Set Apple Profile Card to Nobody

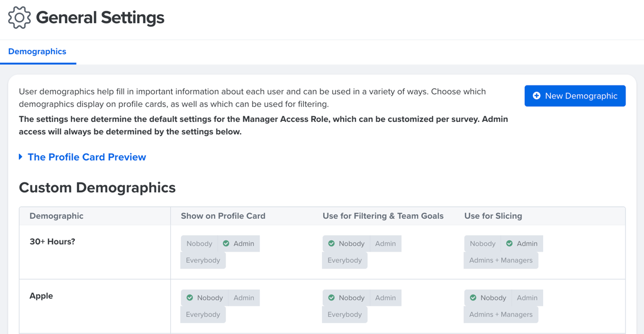pos(204,298)
